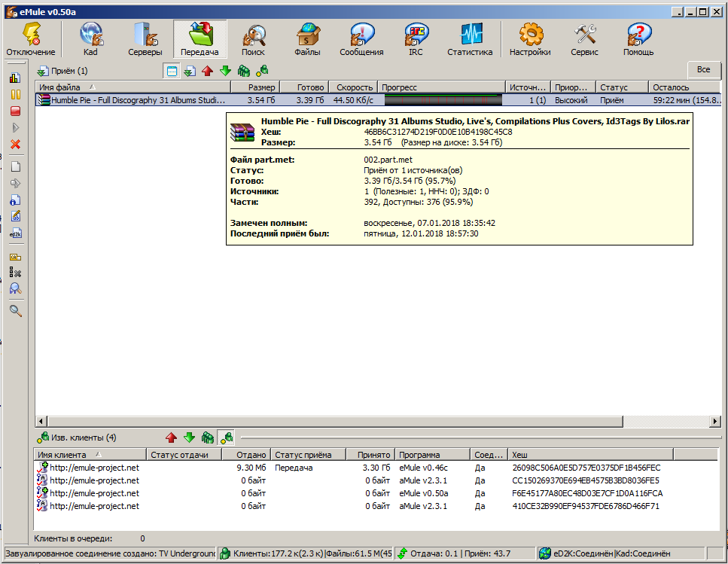
Task: Select the client with hash 410CE32B990EF94537FDE6786D466F71
Action: [x=376, y=506]
